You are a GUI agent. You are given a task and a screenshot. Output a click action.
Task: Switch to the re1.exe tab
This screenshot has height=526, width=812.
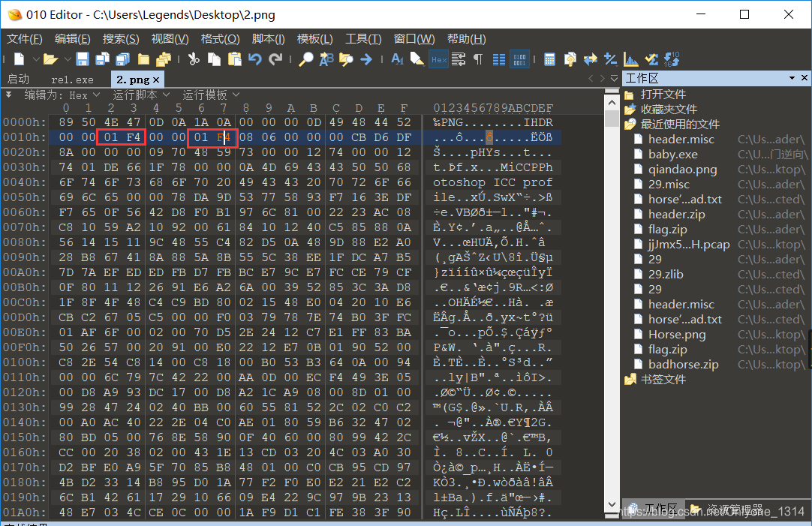tap(73, 80)
